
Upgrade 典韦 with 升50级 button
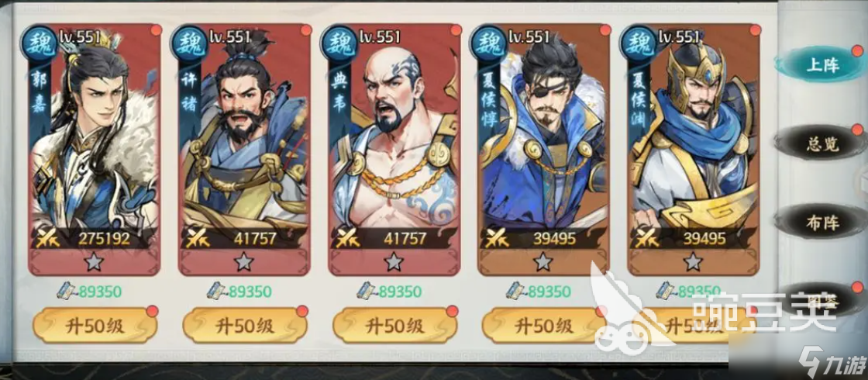pos(394,326)
